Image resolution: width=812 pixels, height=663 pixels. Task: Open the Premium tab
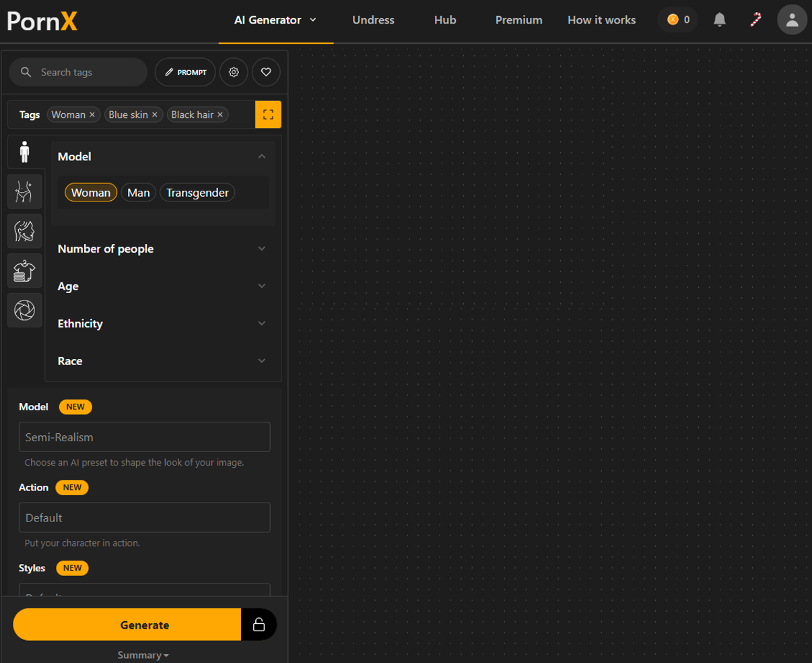coord(519,20)
